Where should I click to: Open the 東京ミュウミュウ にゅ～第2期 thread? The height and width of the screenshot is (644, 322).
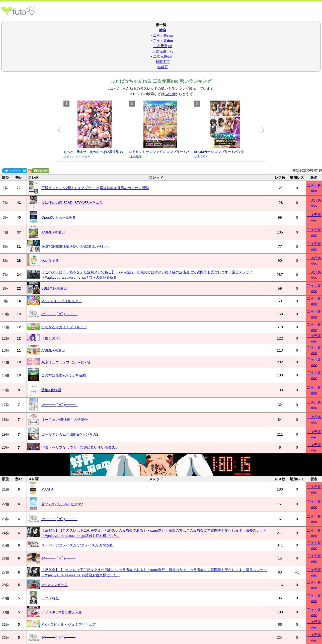click(x=66, y=362)
